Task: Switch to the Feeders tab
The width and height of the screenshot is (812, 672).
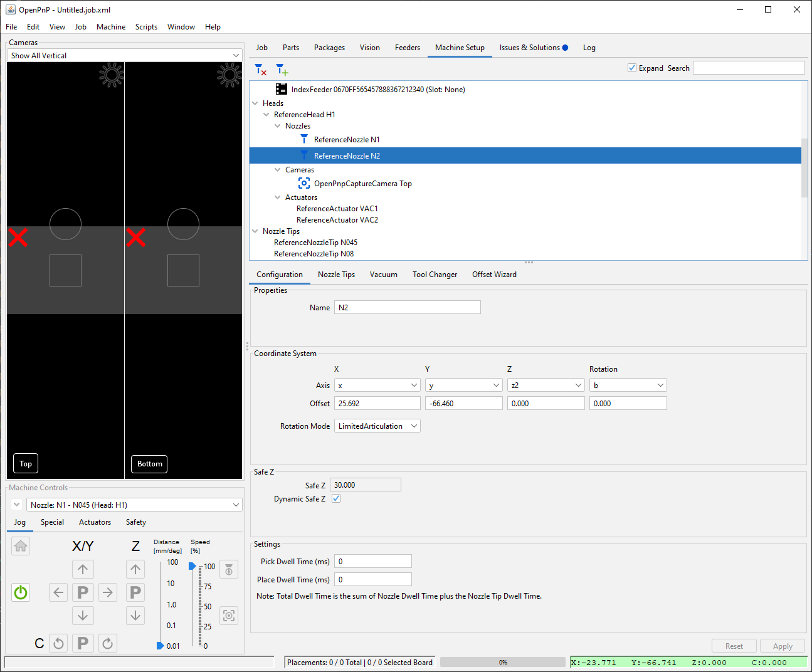Action: pyautogui.click(x=407, y=48)
